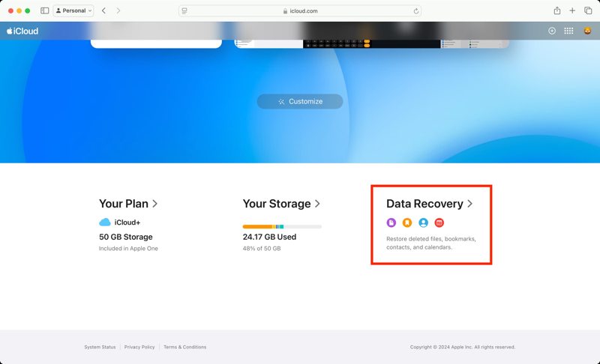This screenshot has height=364, width=600.
Task: Click the dark app preview tile at top
Action: [371, 43]
